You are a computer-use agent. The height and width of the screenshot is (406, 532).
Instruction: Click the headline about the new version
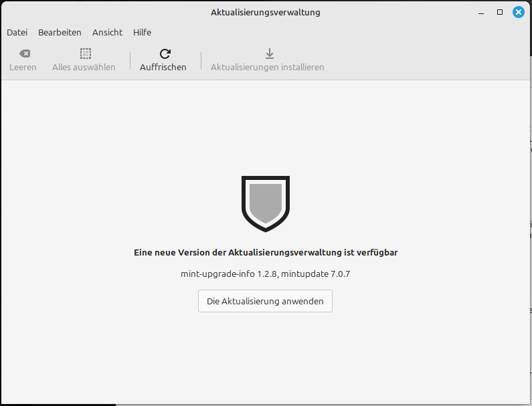265,252
